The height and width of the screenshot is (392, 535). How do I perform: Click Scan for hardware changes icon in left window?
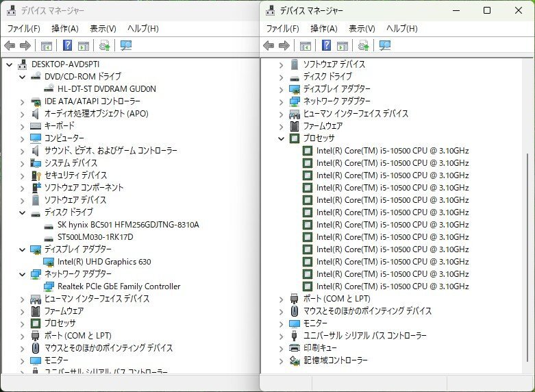(x=126, y=45)
